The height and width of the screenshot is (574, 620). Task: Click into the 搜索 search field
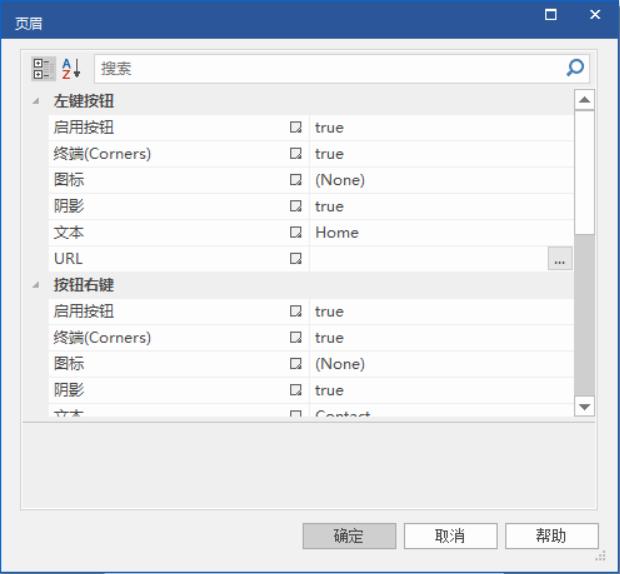coord(330,68)
